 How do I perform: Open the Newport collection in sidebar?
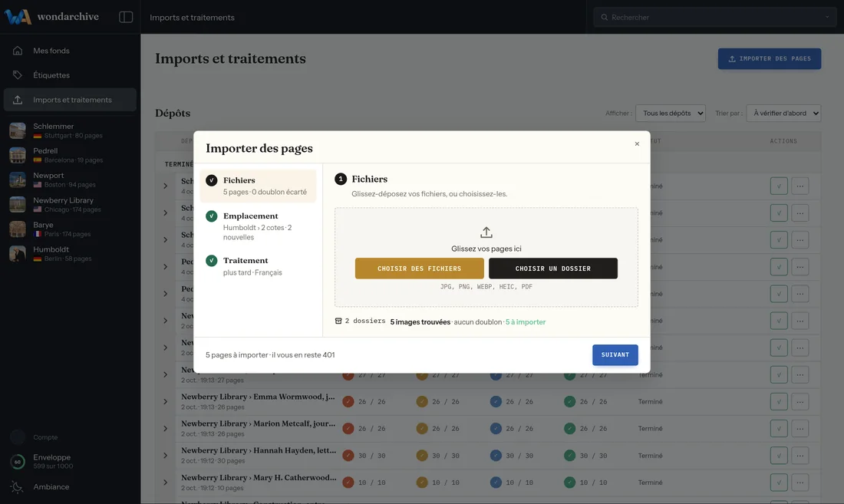70,180
